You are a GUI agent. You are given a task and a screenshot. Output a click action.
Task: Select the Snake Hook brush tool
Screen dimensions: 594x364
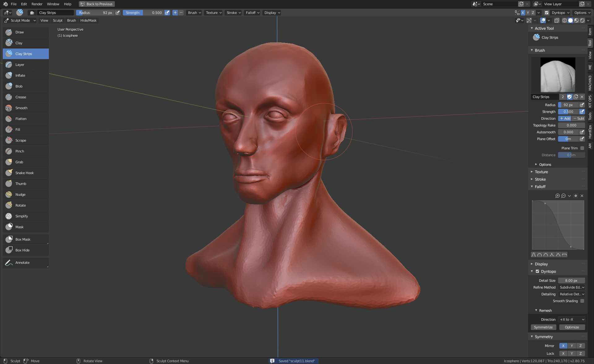click(x=24, y=173)
